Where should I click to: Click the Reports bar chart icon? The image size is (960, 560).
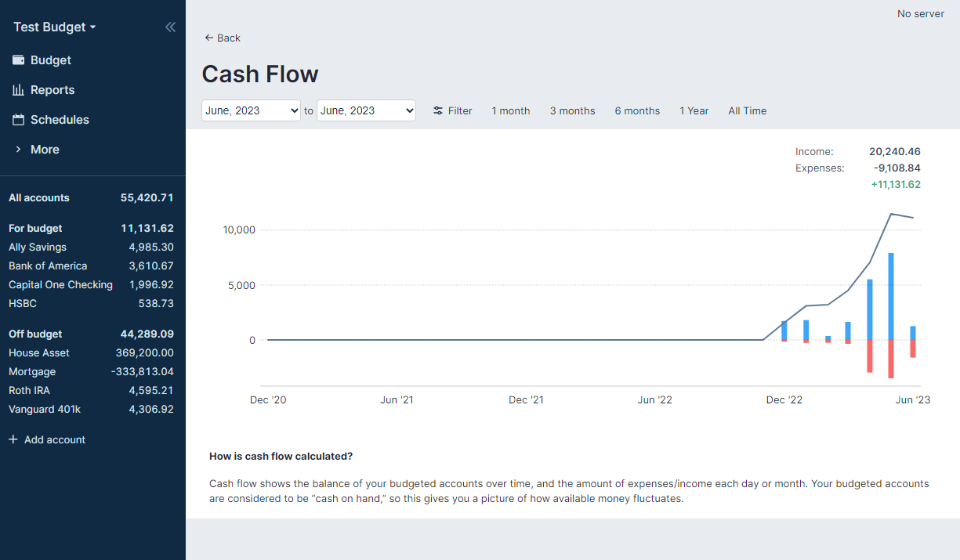pyautogui.click(x=18, y=90)
